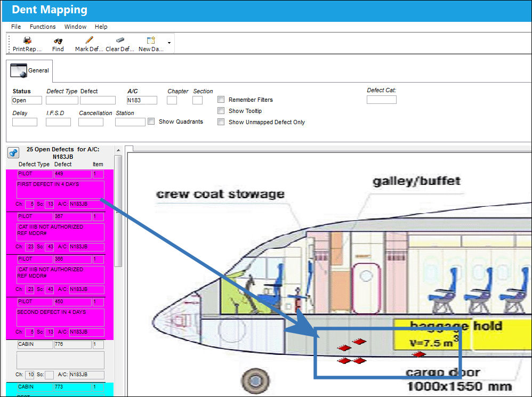The height and width of the screenshot is (397, 532).
Task: Choose the Clear Defect eraser tool
Action: (x=120, y=40)
